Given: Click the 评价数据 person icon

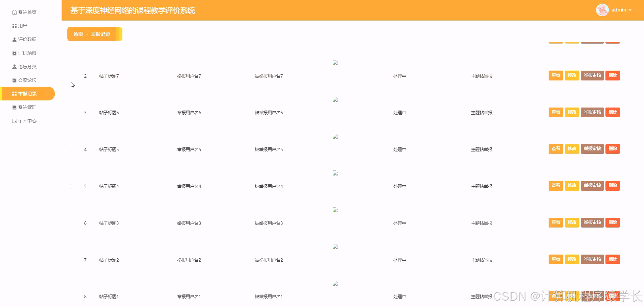Looking at the screenshot, I should (x=14, y=39).
